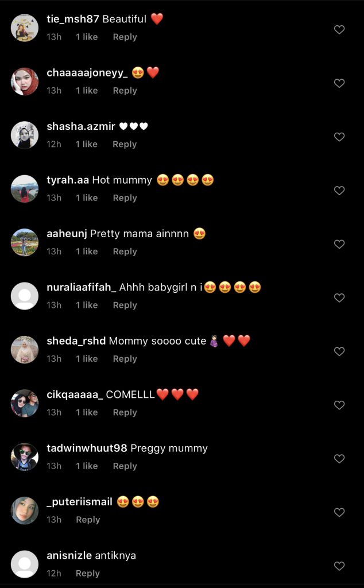Tap the heart beside chaaaajoneyy_ comment
364x588 pixels.
point(339,83)
